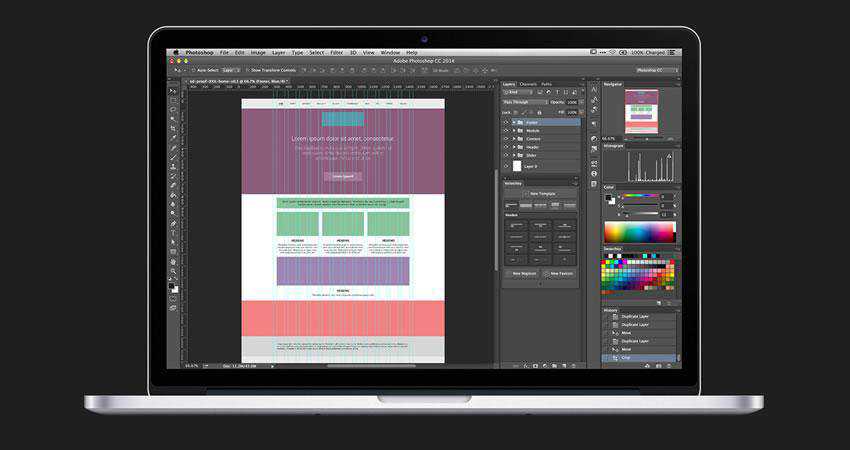This screenshot has height=450, width=850.
Task: Open the workspace switcher dropdown
Action: tap(657, 70)
